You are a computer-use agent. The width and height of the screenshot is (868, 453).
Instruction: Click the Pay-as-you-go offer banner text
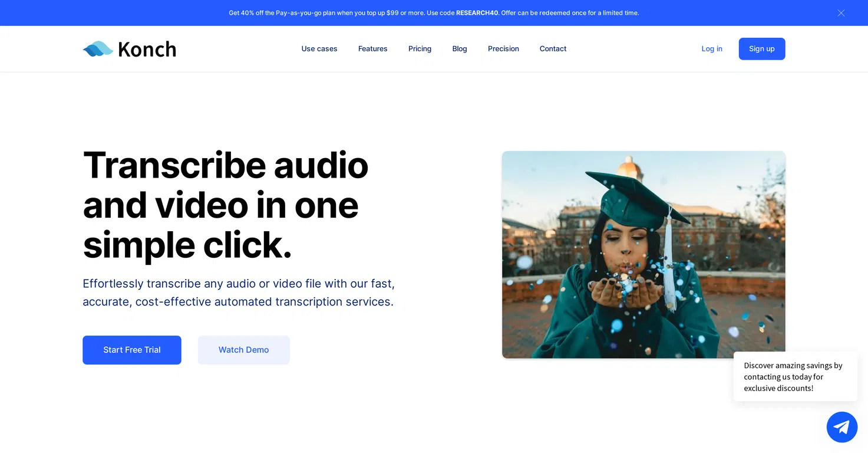tap(434, 13)
